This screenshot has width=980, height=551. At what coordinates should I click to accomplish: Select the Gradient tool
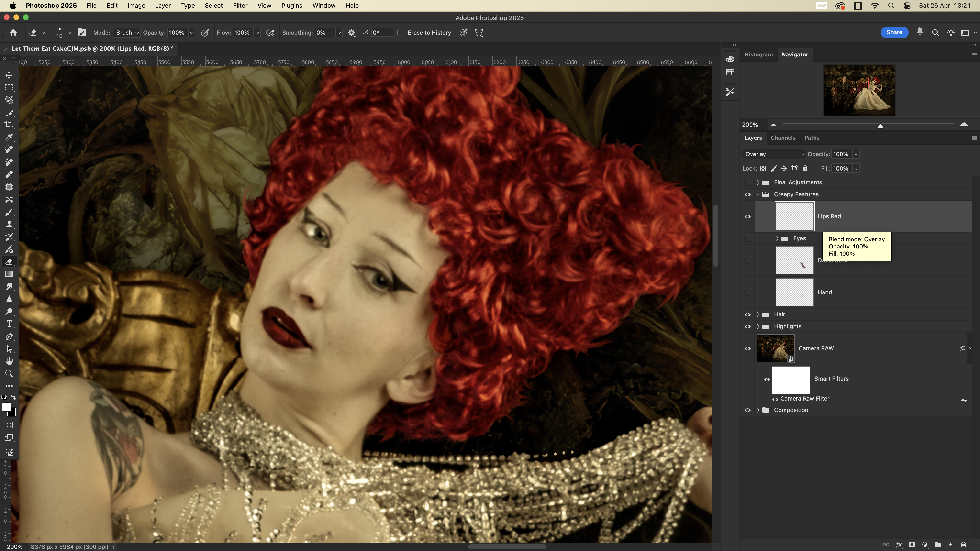9,274
